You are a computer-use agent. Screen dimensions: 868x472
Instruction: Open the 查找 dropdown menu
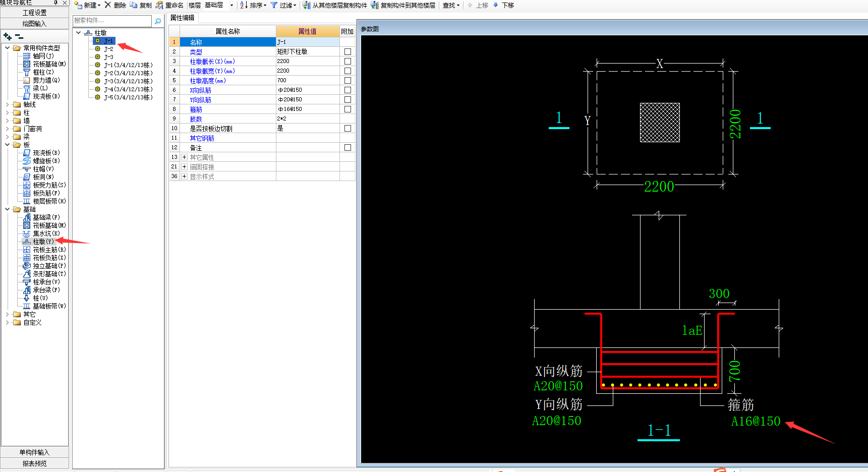tap(451, 5)
